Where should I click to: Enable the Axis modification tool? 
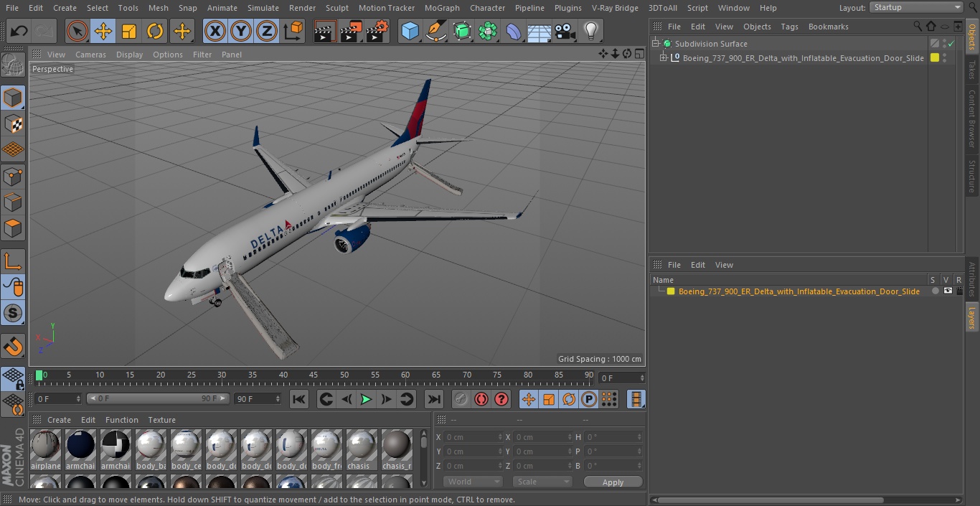(x=13, y=261)
